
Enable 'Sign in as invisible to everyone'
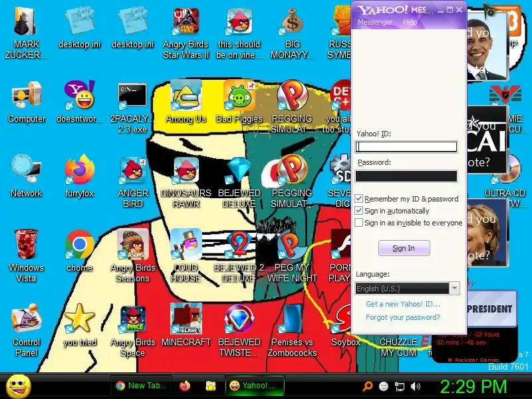pyautogui.click(x=358, y=223)
